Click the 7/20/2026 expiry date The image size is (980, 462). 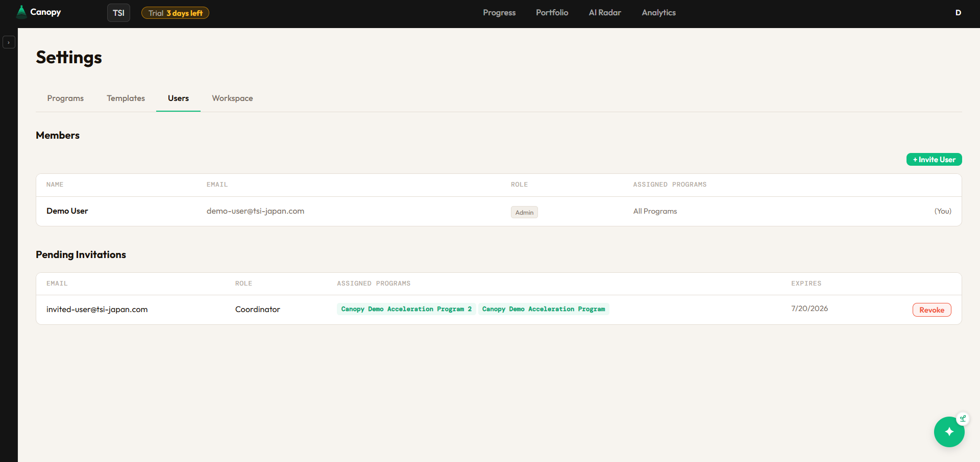(x=810, y=309)
